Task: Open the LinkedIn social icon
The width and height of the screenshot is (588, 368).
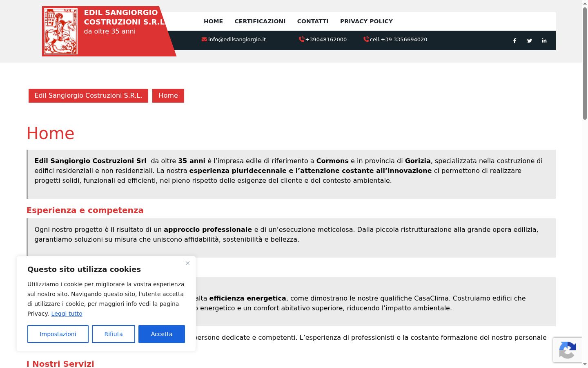Action: pos(544,40)
